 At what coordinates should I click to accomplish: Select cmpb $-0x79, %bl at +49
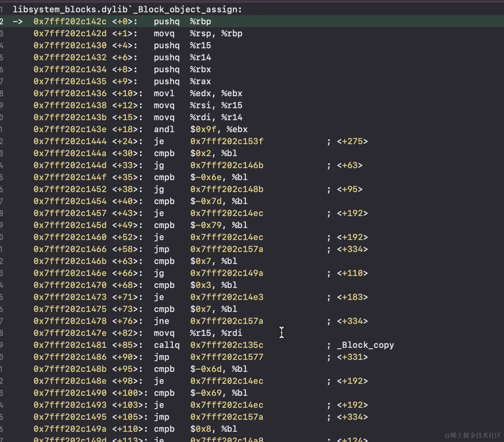click(x=201, y=225)
